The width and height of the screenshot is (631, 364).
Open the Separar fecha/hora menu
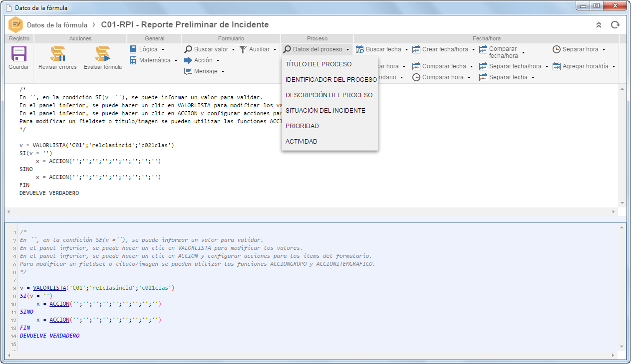(514, 66)
